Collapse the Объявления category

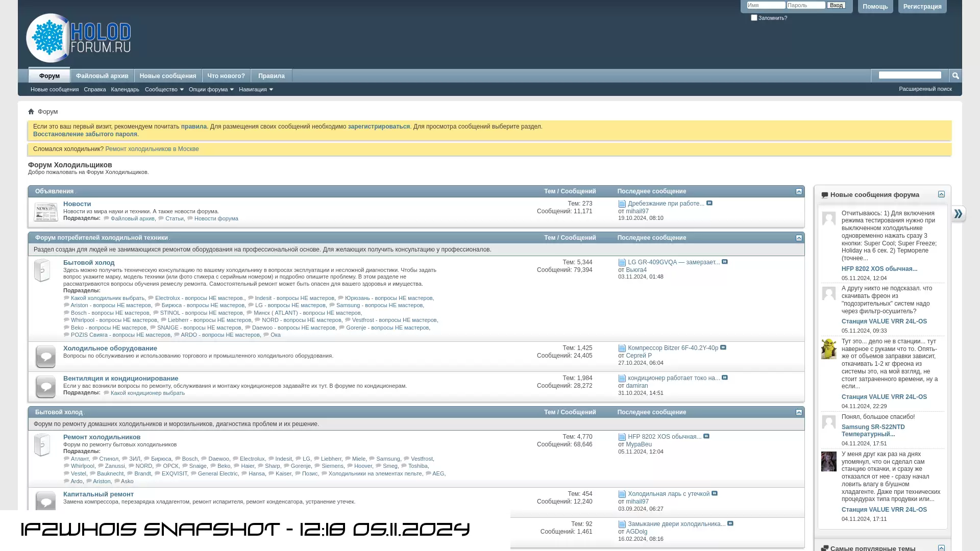click(x=799, y=191)
